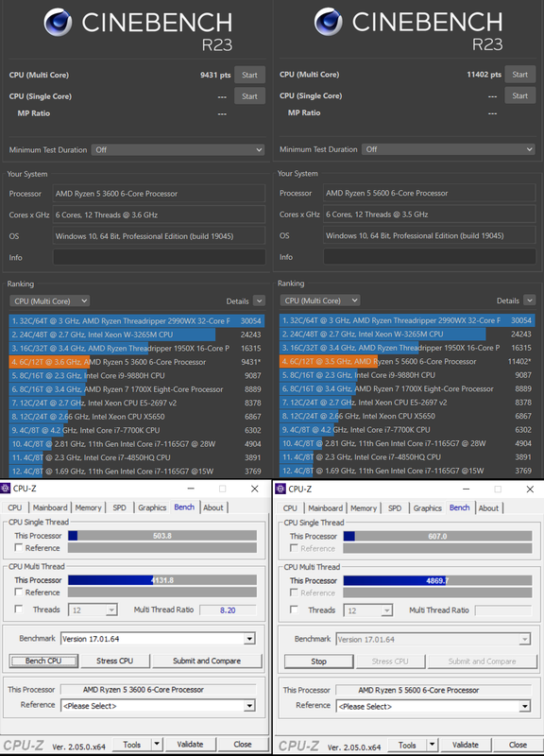
Task: Open the ranking CPU (Multi Core) dropdown in Ryzen 5 3600 Cinebench
Action: click(x=49, y=301)
